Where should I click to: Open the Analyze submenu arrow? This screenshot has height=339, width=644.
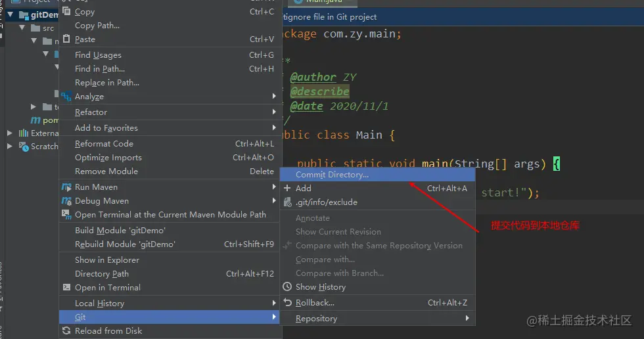tap(274, 96)
